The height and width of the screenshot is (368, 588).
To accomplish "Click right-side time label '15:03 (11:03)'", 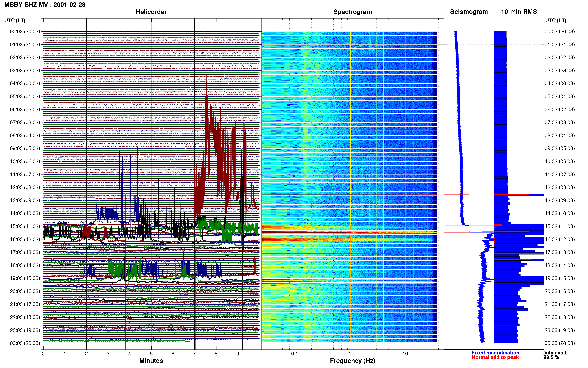I will pos(560,226).
